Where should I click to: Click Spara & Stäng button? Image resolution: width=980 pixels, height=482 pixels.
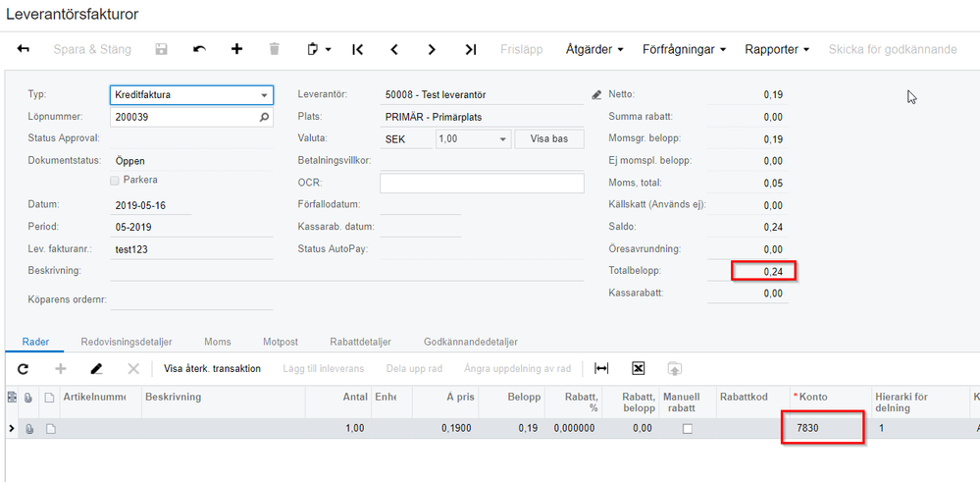pyautogui.click(x=92, y=49)
